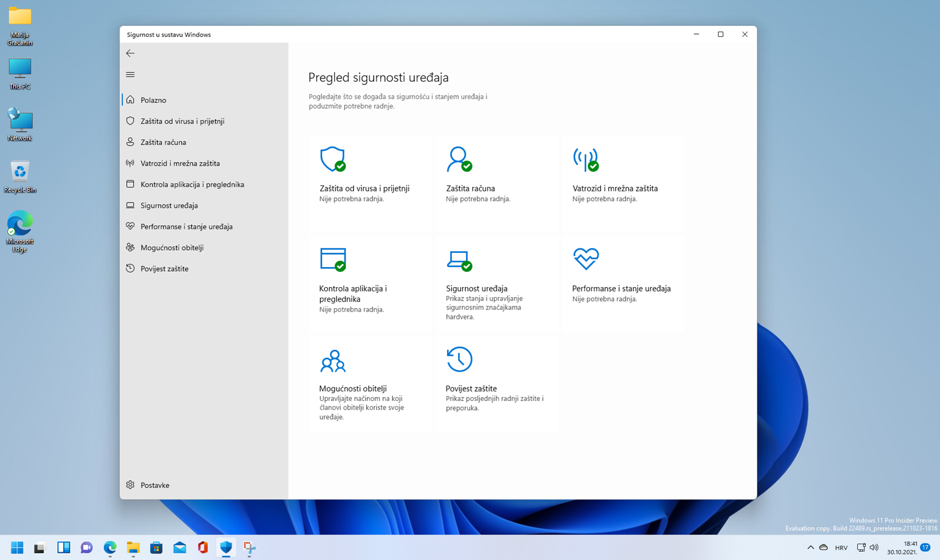Open Widgets from the taskbar
Viewport: 940px width, 560px height.
tap(63, 548)
